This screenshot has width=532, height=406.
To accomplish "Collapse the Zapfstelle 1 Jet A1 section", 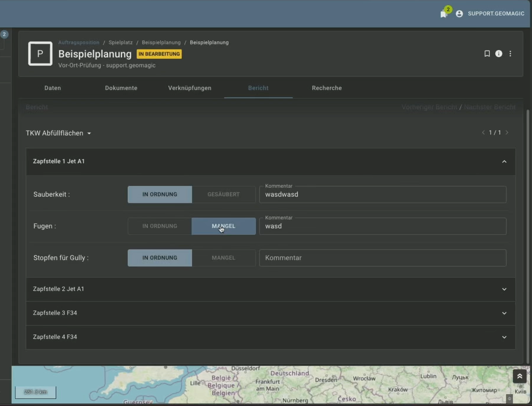I will [504, 161].
